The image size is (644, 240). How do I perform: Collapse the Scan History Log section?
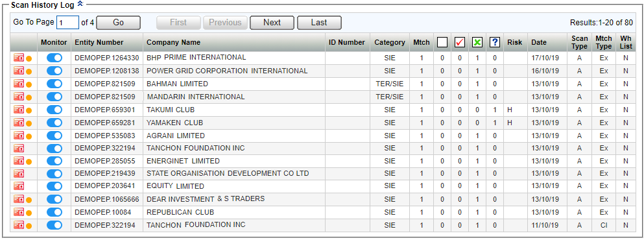point(80,5)
